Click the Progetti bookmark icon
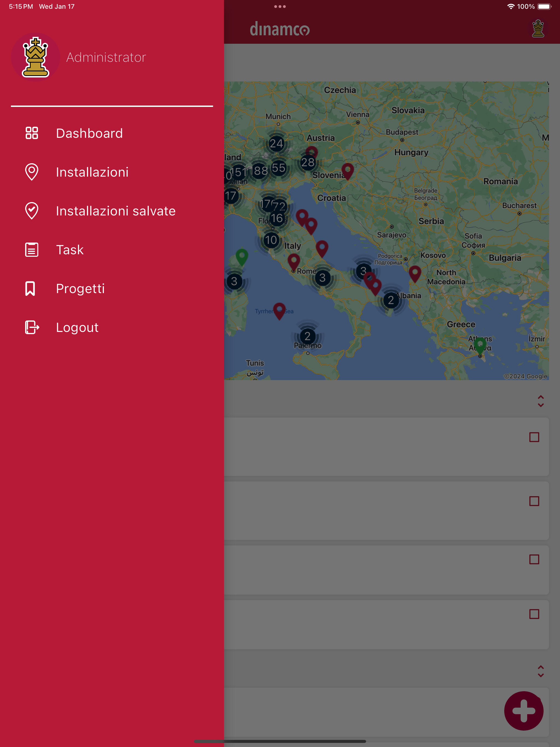The width and height of the screenshot is (560, 747). (30, 288)
